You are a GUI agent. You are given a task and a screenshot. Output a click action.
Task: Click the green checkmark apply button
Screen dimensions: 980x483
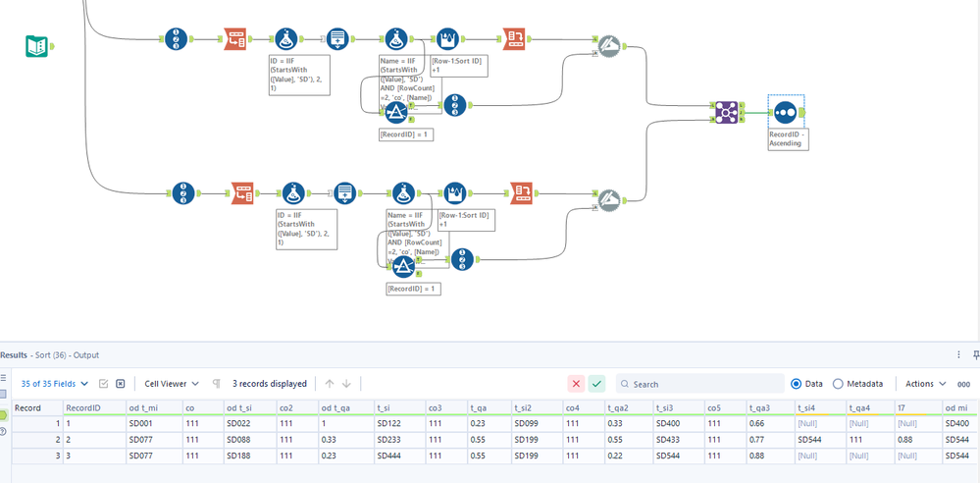click(x=596, y=384)
